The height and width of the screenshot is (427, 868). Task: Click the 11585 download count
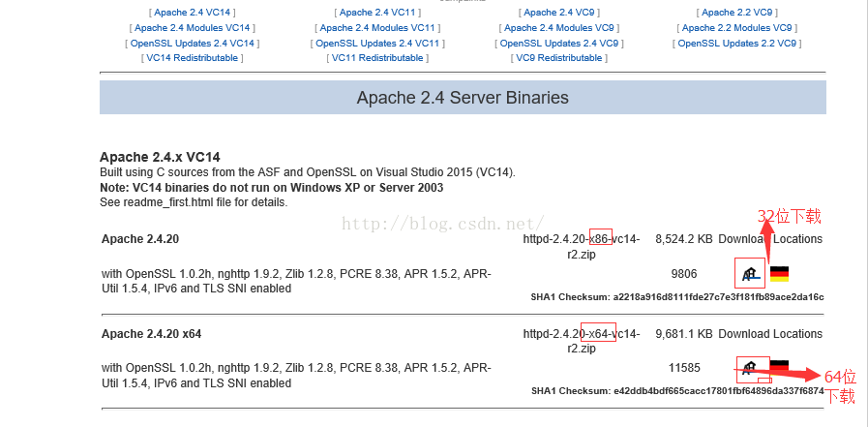click(x=684, y=368)
